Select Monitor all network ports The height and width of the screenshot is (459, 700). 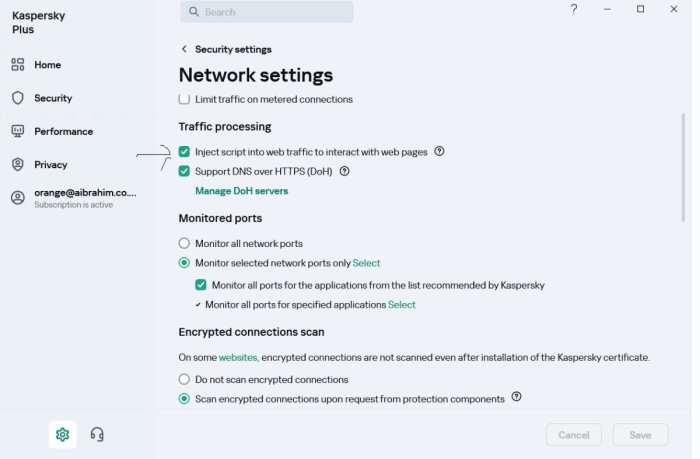tap(184, 243)
